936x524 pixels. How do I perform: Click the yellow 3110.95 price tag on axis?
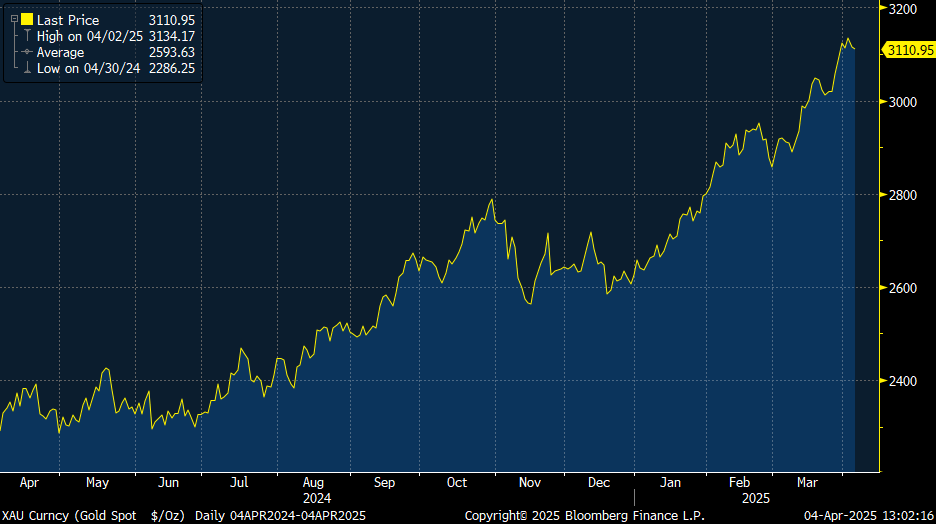(x=909, y=49)
